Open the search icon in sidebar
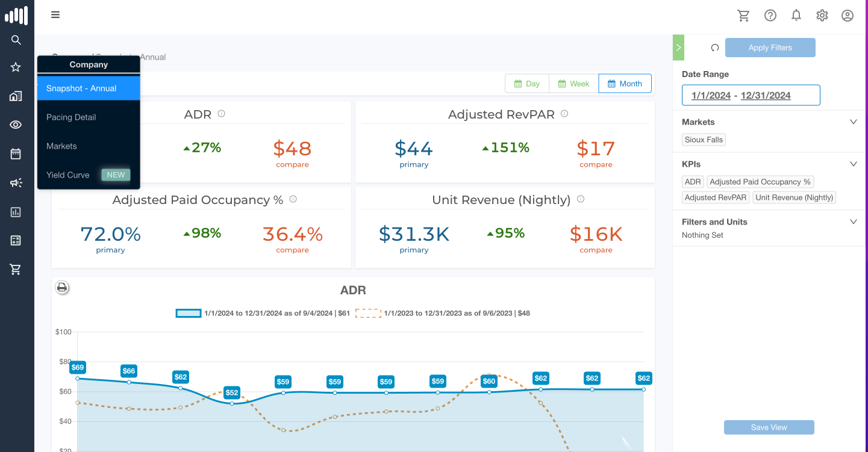 click(16, 40)
